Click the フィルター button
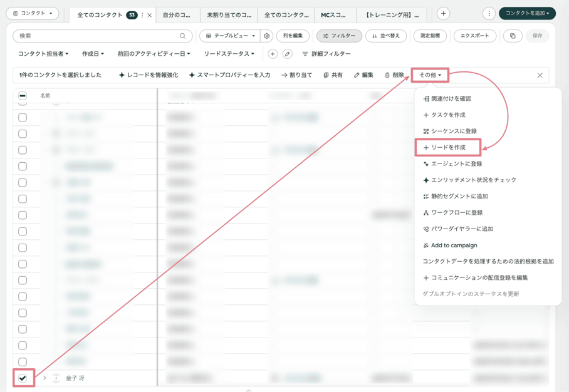 pos(339,36)
